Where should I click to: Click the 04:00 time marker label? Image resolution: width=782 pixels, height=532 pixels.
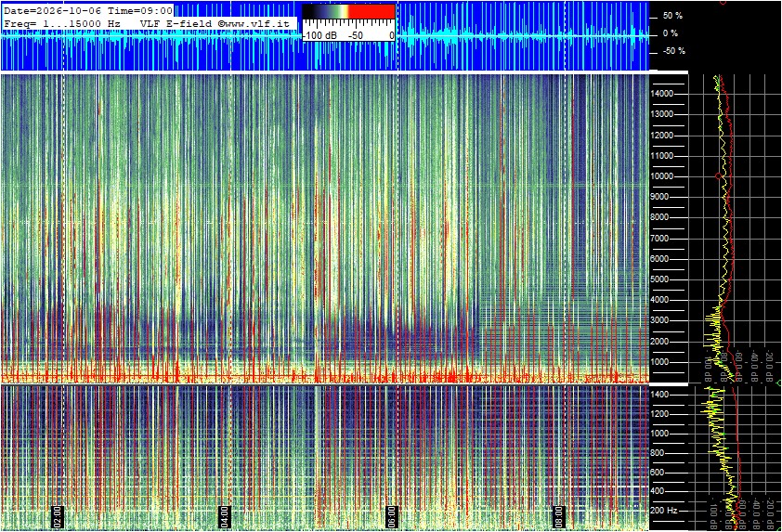pos(225,516)
